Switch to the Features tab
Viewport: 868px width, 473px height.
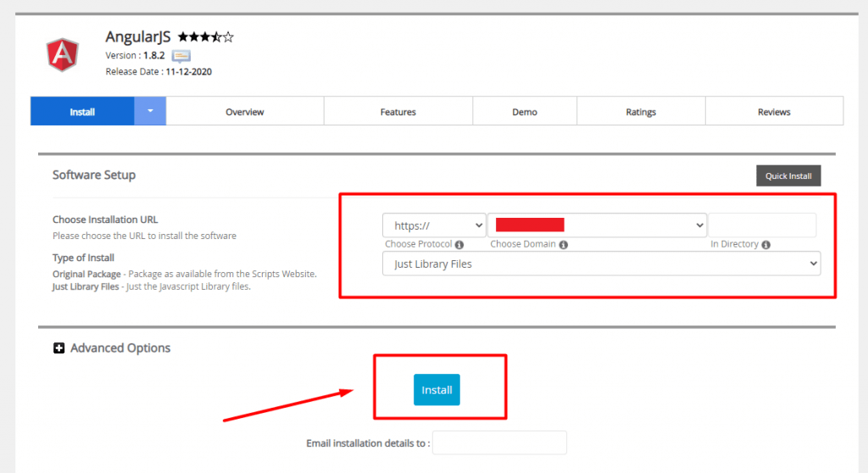point(398,111)
